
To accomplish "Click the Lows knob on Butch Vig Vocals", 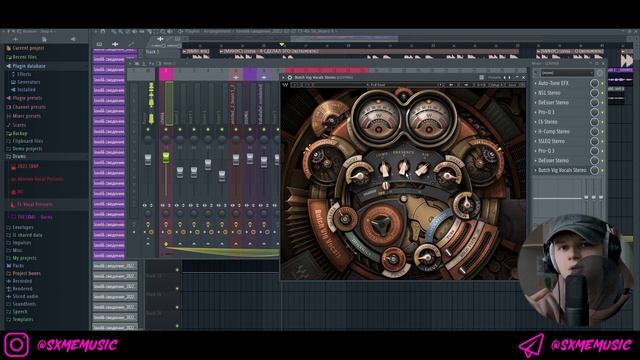I will coord(384,169).
